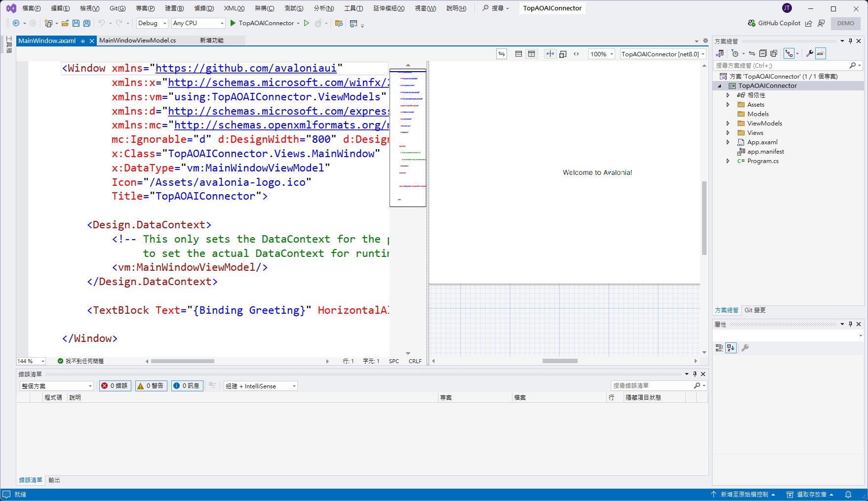Open the 偵錯(D) menu
Image resolution: width=868 pixels, height=501 pixels.
click(x=203, y=8)
